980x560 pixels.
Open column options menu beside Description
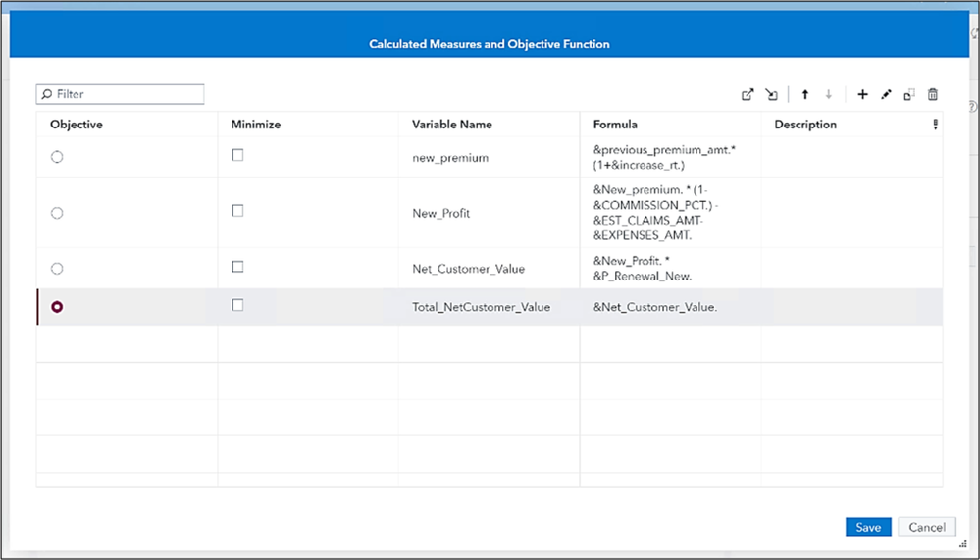coord(935,125)
